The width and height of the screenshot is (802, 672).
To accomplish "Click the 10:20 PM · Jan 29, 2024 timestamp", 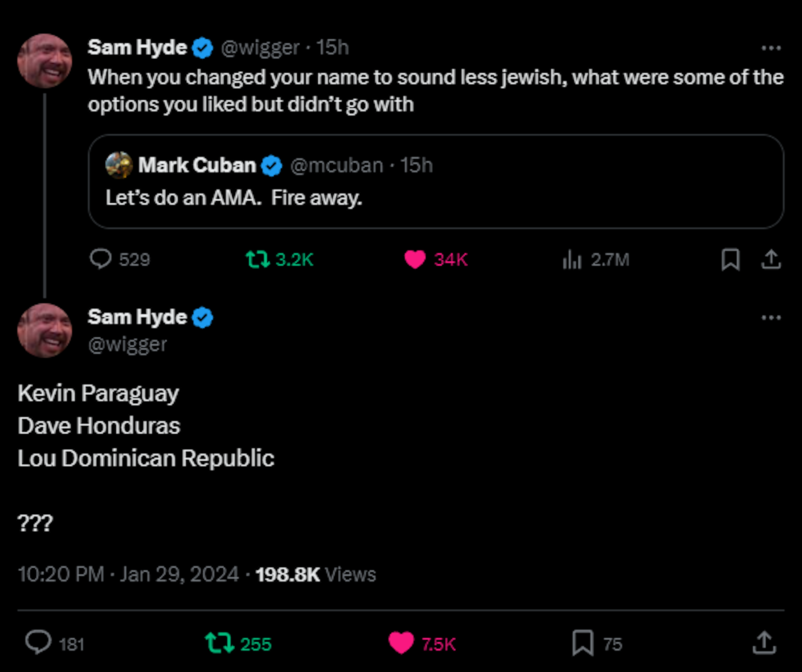I will tap(128, 574).
